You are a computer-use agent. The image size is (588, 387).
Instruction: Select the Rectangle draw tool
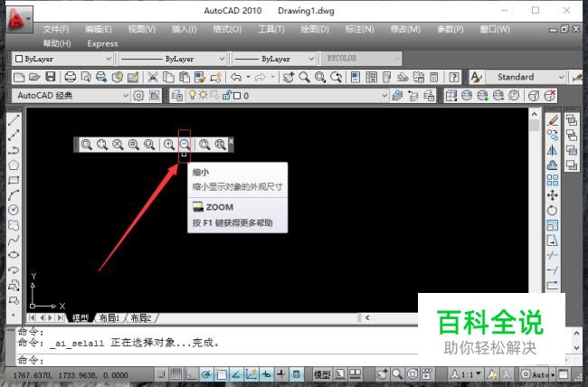14,180
